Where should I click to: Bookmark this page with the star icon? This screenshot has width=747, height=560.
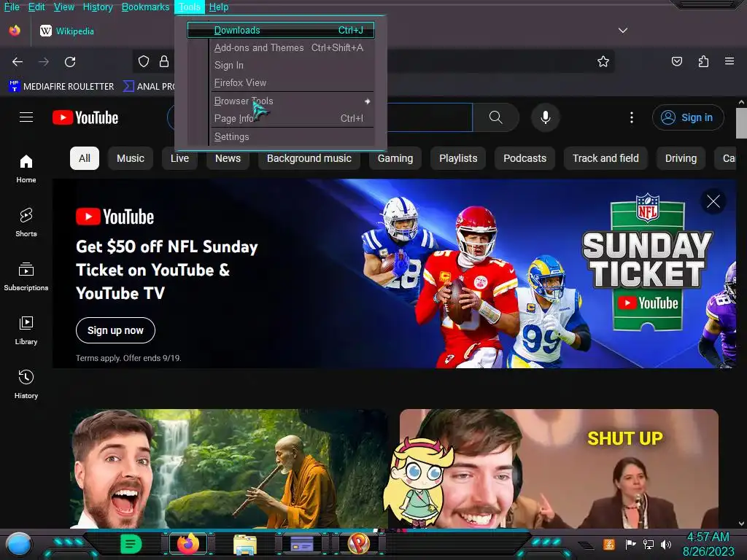(603, 61)
